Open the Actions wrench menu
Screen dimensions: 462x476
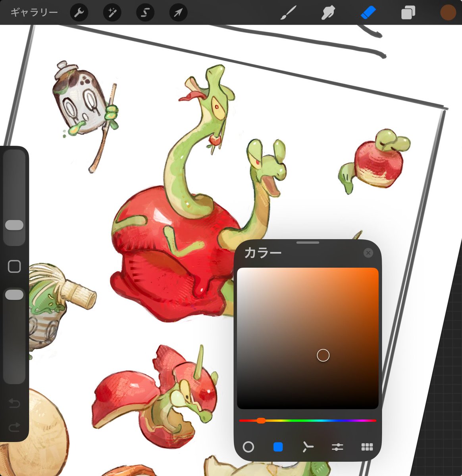coord(79,13)
